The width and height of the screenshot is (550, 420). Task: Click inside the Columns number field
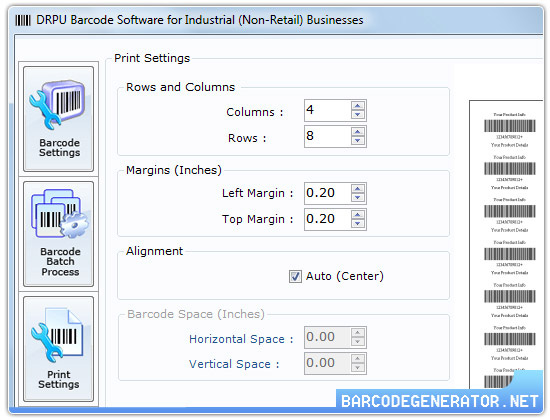[x=328, y=111]
